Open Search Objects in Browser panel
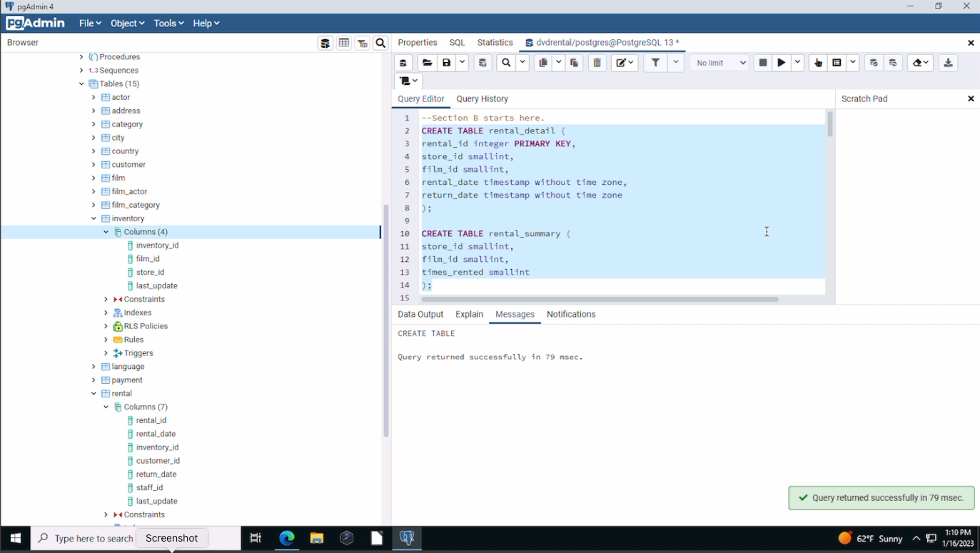The width and height of the screenshot is (980, 553). point(381,44)
